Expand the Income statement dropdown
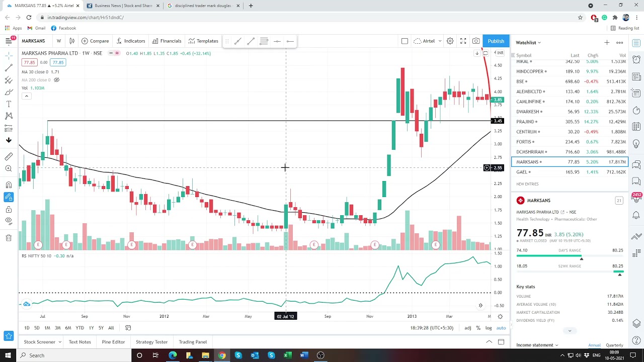The image size is (644, 362). [537, 345]
